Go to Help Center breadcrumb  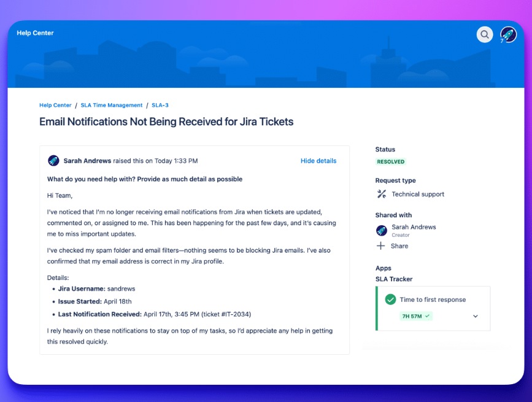55,106
